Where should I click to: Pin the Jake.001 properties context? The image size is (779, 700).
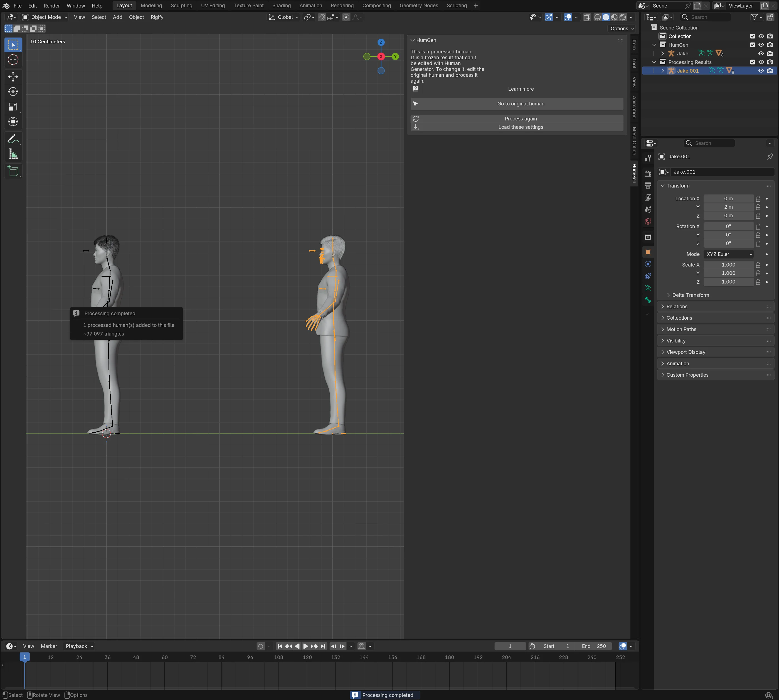point(770,157)
